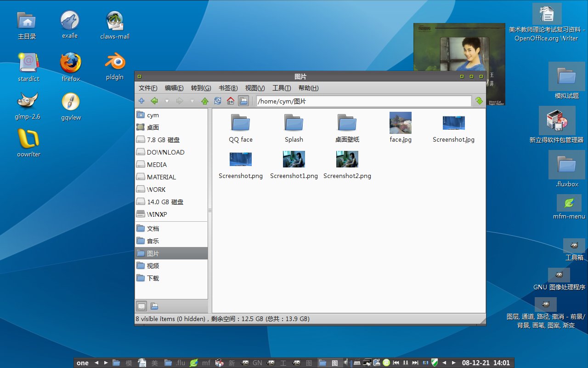Go to the home folder via toolbar

[231, 101]
